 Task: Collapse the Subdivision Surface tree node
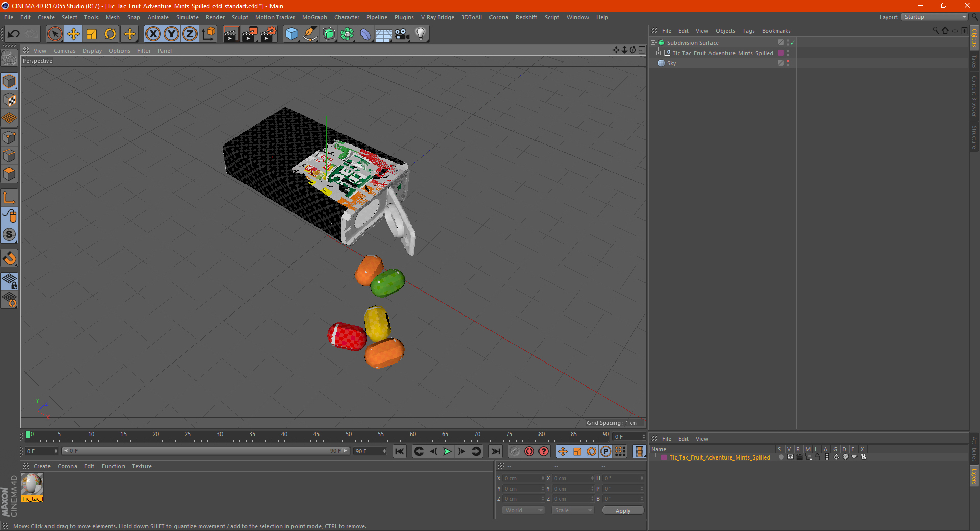pos(653,43)
